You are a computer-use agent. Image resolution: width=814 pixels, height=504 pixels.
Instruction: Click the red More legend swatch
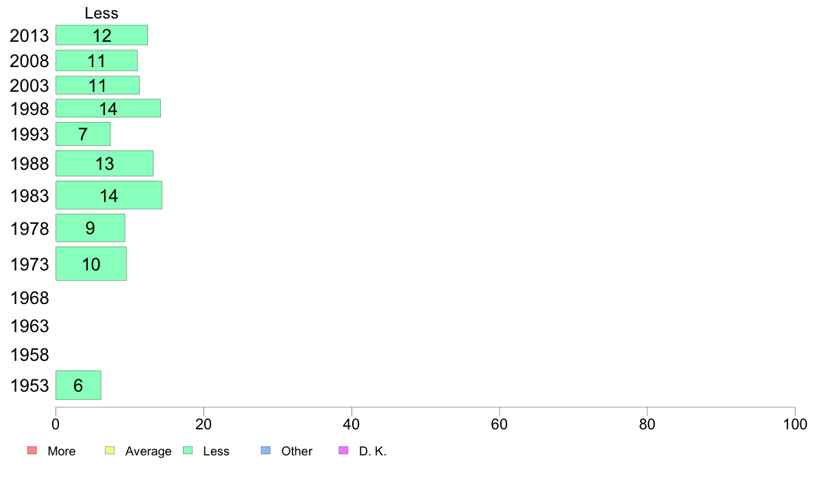coord(32,451)
